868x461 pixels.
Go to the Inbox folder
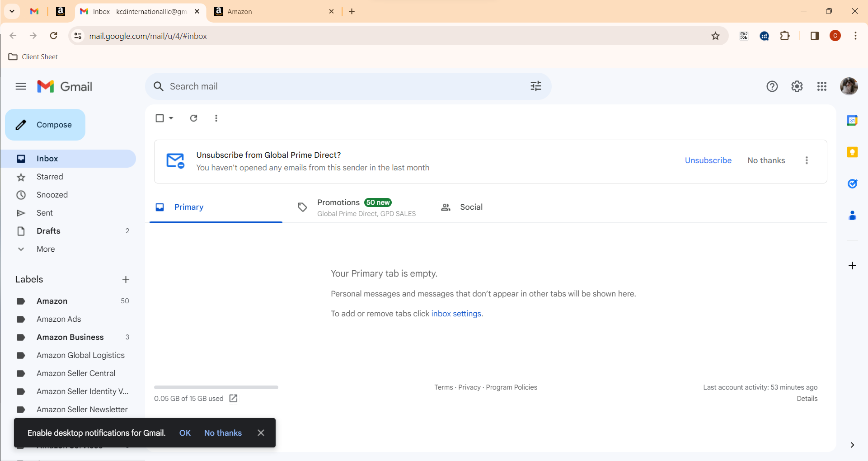coord(68,159)
